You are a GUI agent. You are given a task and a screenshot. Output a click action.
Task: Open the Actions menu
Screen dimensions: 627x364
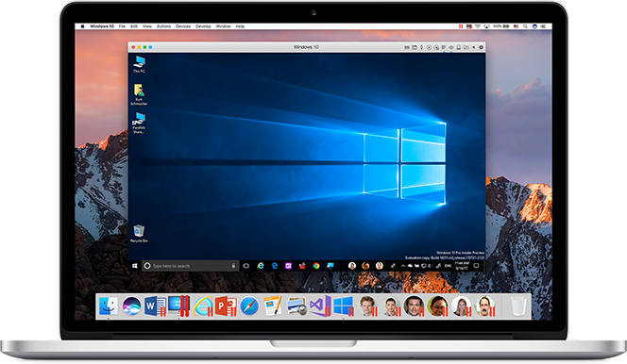click(163, 26)
